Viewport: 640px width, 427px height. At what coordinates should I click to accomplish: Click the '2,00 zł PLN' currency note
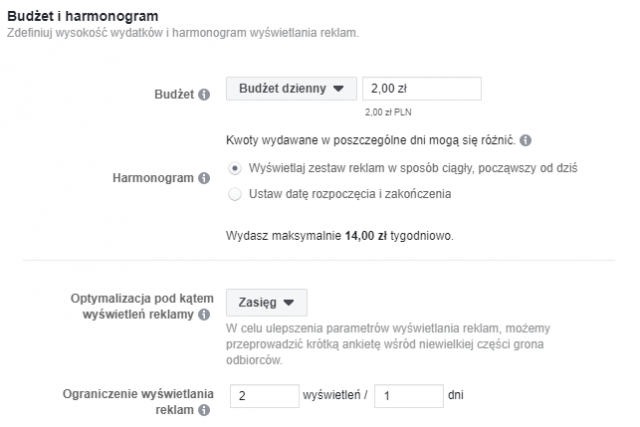point(387,113)
